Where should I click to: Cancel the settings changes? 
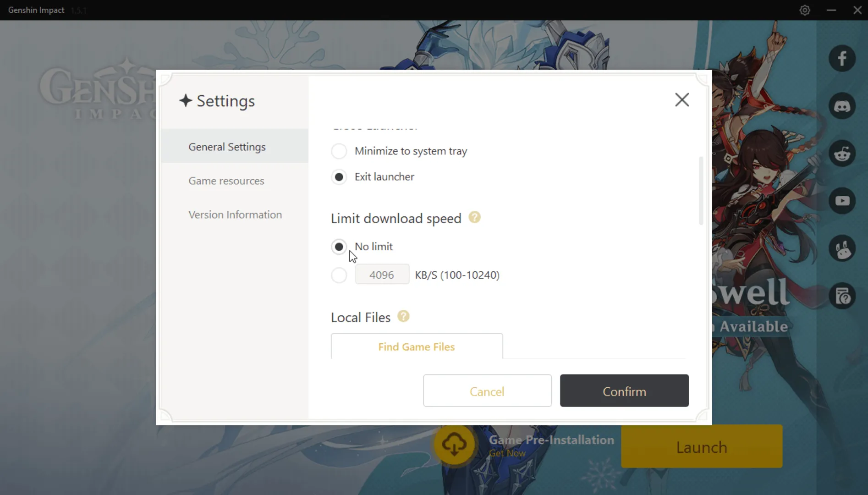pyautogui.click(x=487, y=391)
